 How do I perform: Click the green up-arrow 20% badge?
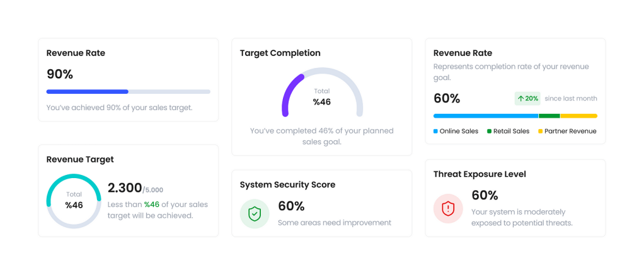[x=527, y=98]
